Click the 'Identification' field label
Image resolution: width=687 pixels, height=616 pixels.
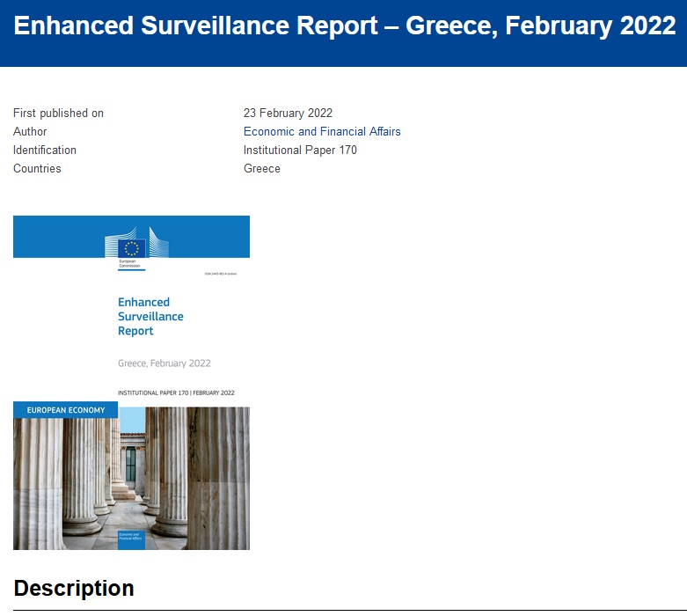(x=45, y=150)
